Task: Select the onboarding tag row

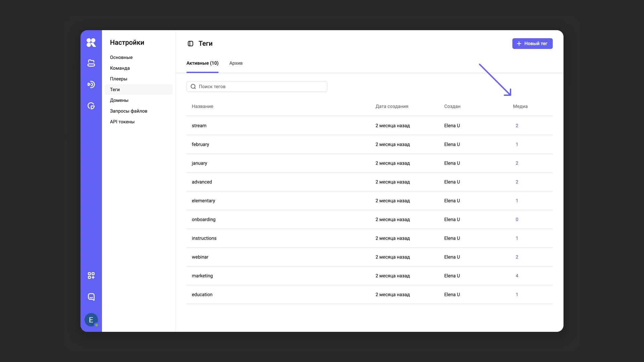Action: tap(204, 220)
